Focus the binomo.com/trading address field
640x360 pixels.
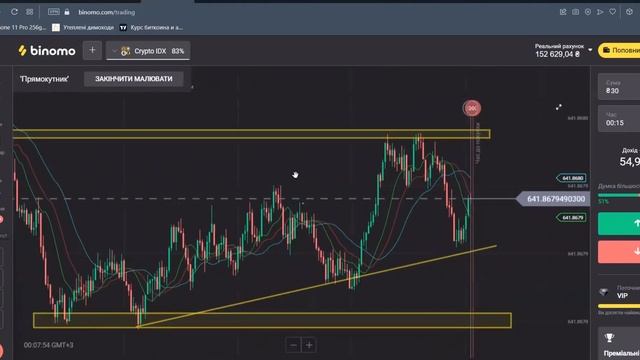[x=107, y=12]
